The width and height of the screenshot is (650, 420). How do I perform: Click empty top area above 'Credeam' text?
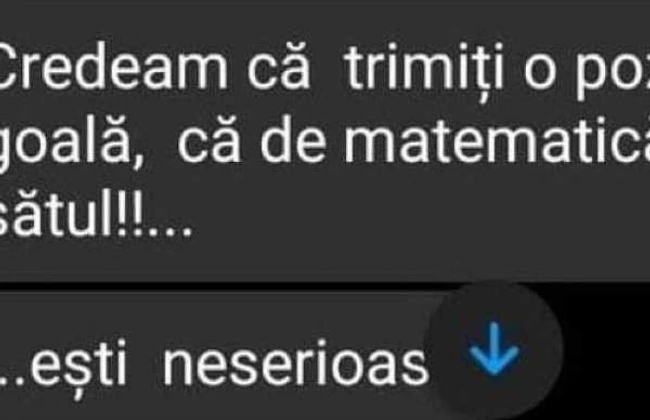325,20
